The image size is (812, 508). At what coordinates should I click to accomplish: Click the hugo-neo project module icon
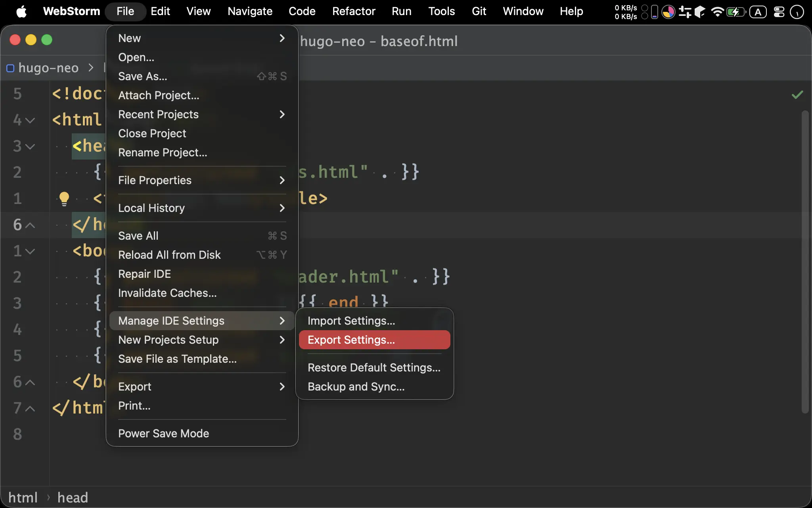point(10,68)
